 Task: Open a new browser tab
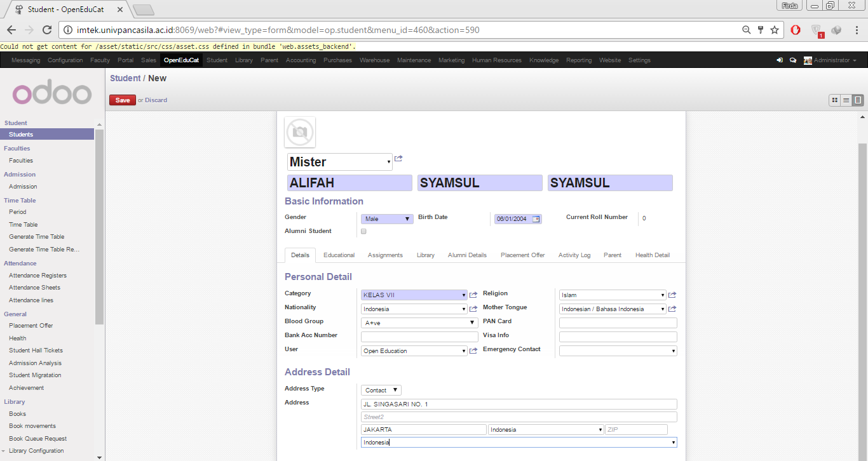pyautogui.click(x=144, y=9)
